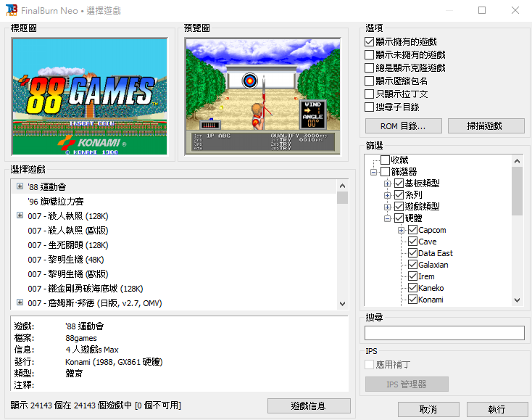Click the filter tree scrollbar thumb
This screenshot has height=420, width=532.
pyautogui.click(x=517, y=192)
